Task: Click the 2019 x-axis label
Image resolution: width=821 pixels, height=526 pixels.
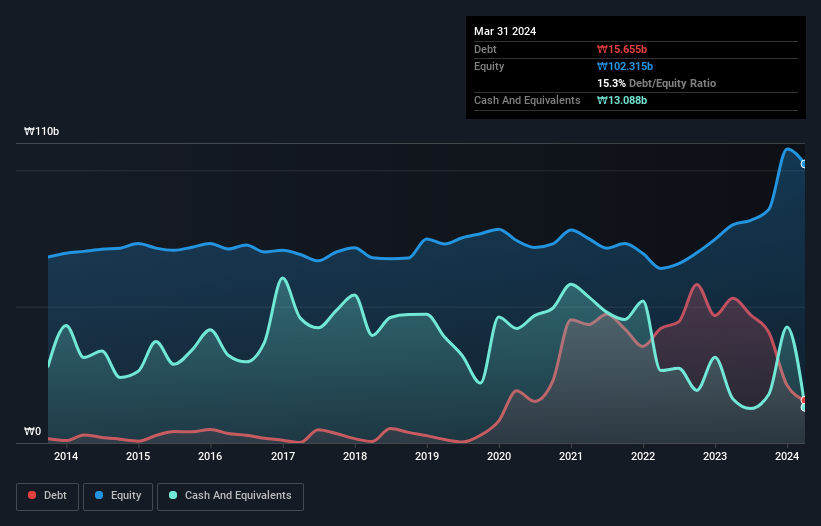Action: point(427,456)
